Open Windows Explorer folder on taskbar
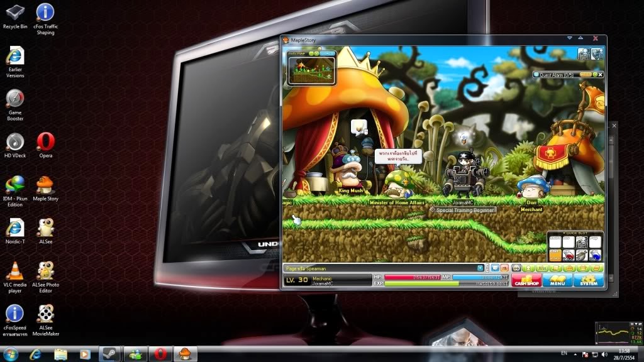 60,354
